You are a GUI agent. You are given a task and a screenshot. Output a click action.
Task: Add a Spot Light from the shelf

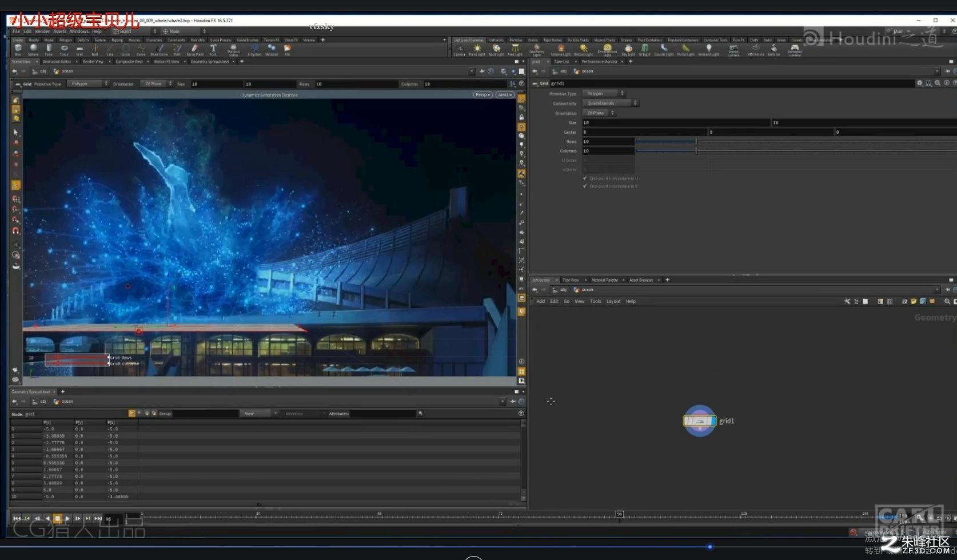tap(496, 50)
